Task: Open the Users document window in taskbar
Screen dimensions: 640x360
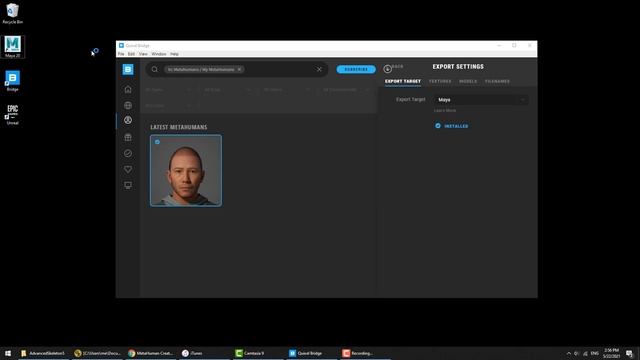Action: point(97,353)
